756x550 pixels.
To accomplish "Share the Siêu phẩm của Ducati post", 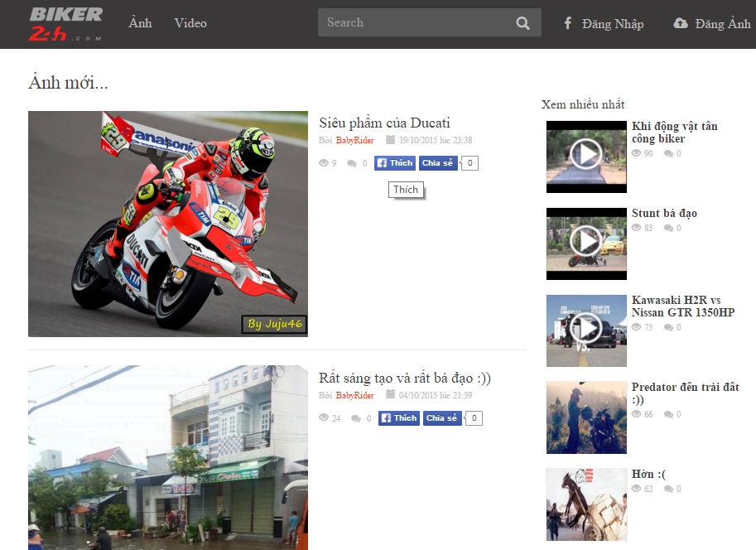I will coord(438,163).
